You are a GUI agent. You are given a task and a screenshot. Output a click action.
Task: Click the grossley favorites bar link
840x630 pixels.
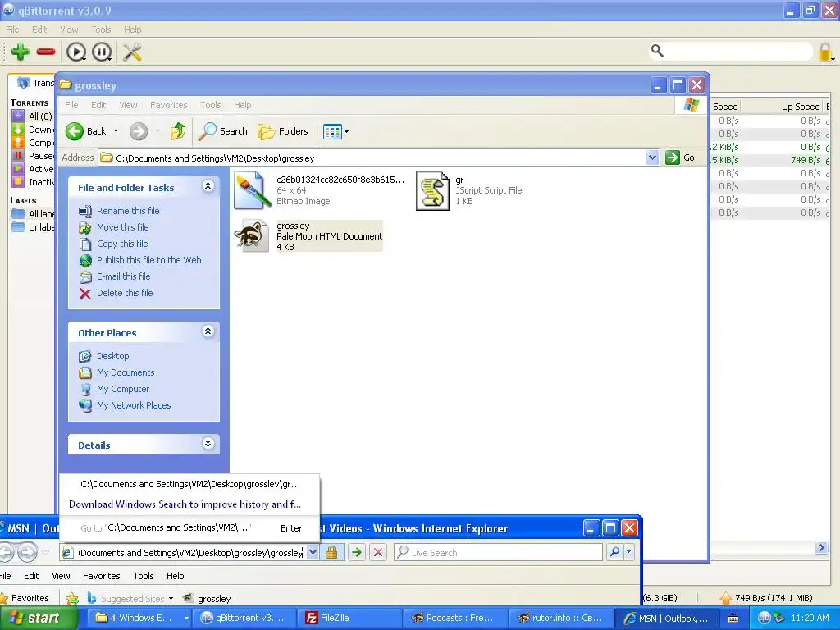coord(207,598)
